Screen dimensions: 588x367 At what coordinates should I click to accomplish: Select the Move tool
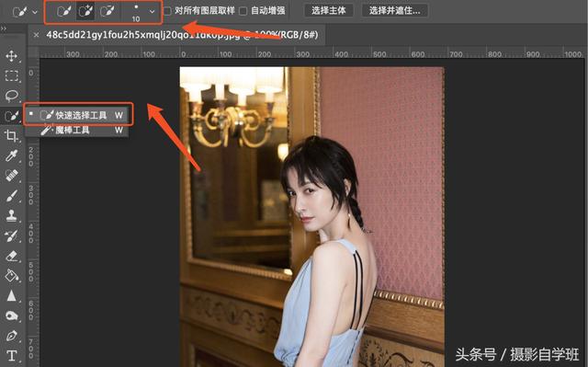tap(11, 56)
